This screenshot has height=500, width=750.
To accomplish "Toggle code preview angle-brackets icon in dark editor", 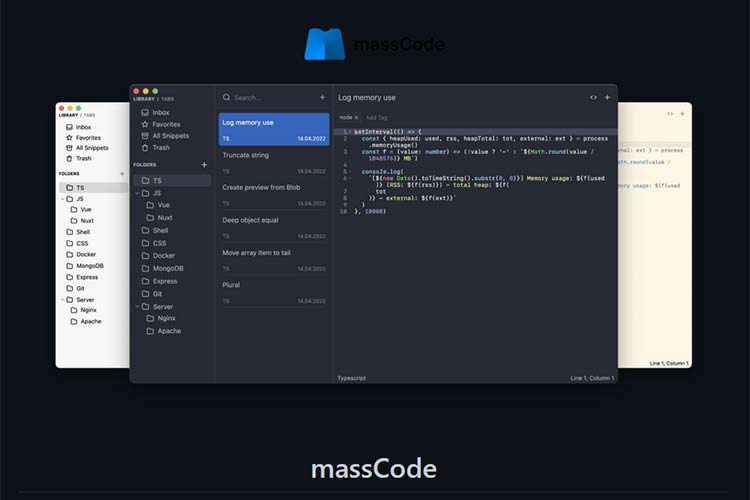I will (x=593, y=98).
